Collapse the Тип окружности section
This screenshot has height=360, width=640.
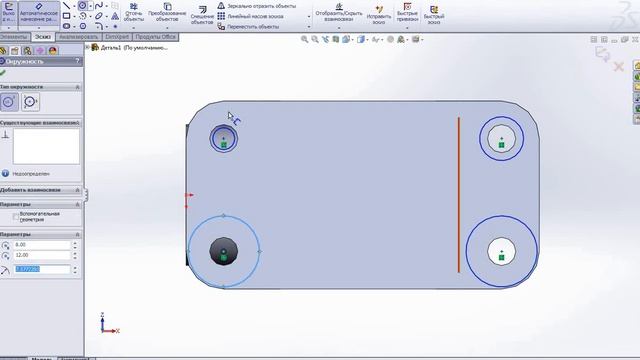[78, 87]
